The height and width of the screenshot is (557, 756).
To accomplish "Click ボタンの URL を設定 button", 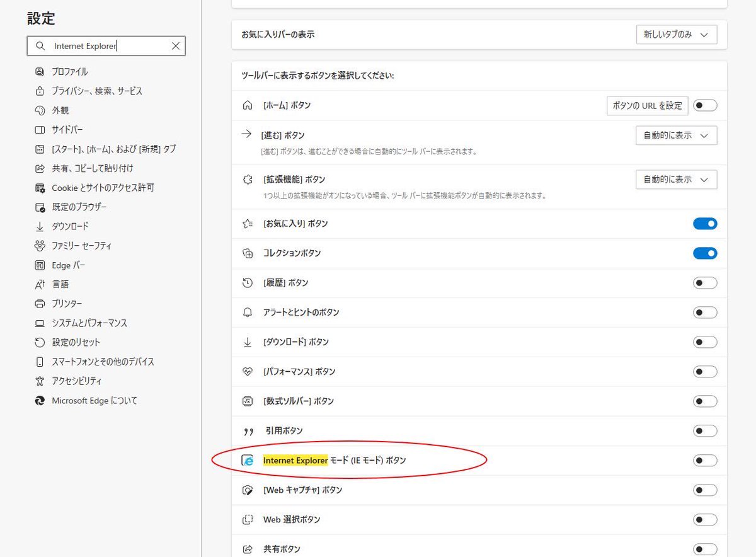I will click(648, 105).
